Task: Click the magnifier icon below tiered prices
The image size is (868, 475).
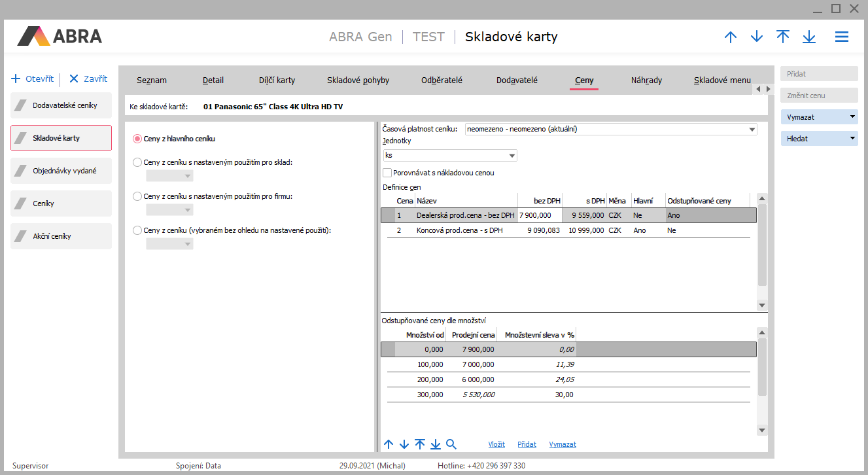Action: click(451, 444)
